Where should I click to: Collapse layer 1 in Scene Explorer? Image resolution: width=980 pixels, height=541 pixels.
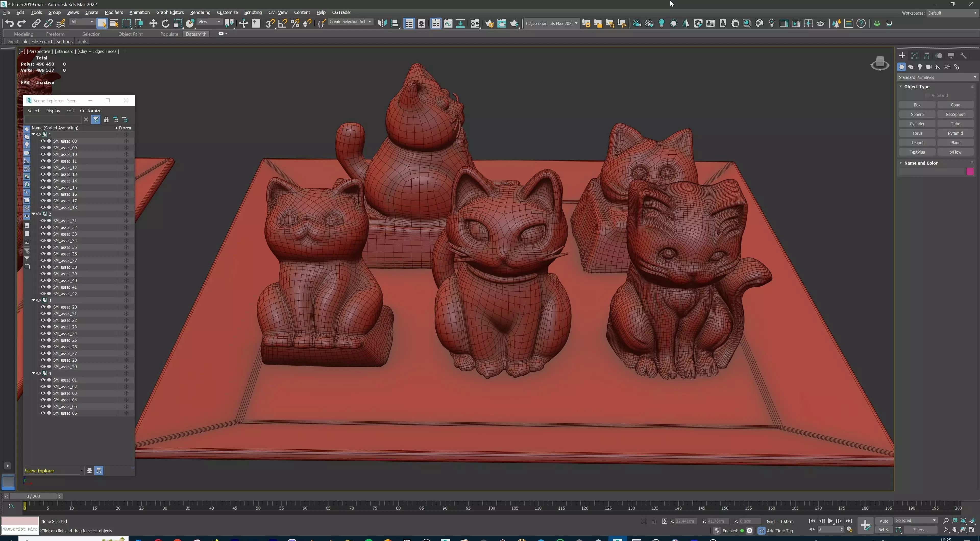(x=33, y=134)
